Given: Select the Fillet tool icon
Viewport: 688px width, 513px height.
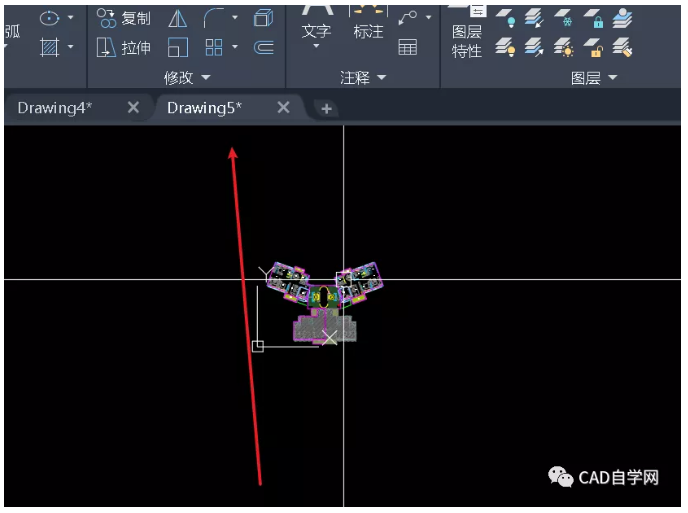Looking at the screenshot, I should 213,18.
